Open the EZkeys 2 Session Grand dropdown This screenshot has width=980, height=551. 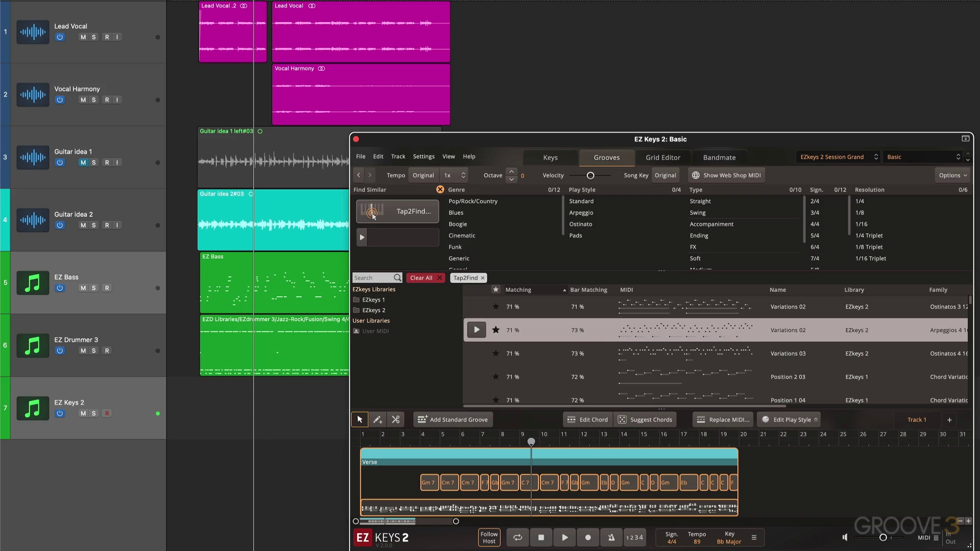click(x=839, y=157)
